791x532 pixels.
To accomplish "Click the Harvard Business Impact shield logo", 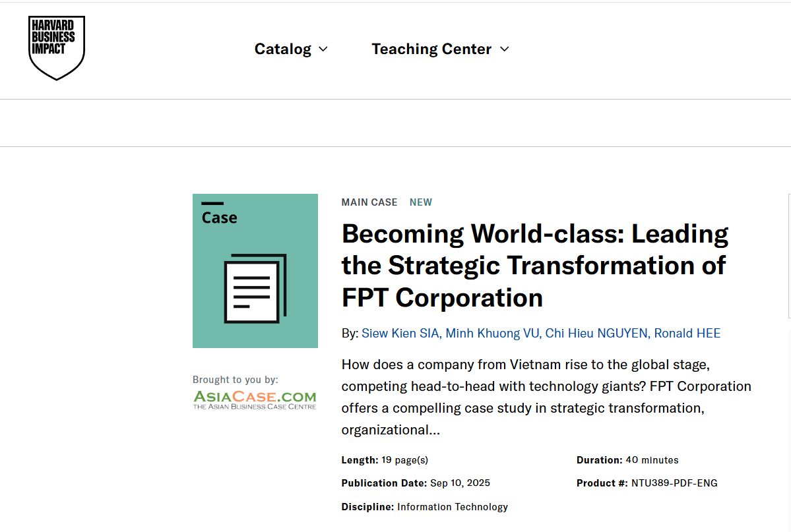I will coord(57,47).
